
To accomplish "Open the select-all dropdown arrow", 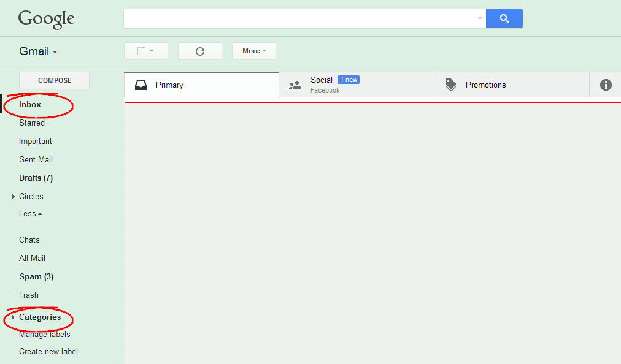I will coord(152,51).
